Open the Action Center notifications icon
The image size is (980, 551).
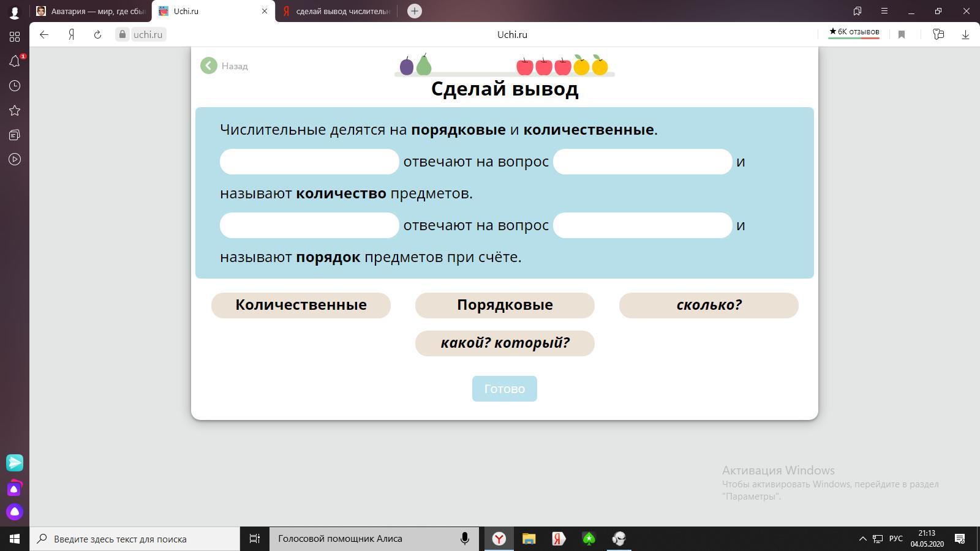[960, 539]
